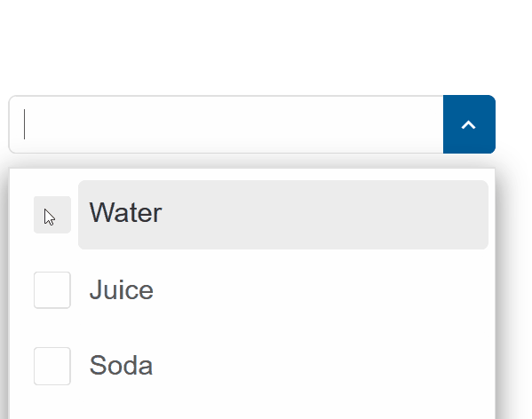The image size is (532, 419).
Task: Tick the Juice checkbox
Action: (x=52, y=290)
